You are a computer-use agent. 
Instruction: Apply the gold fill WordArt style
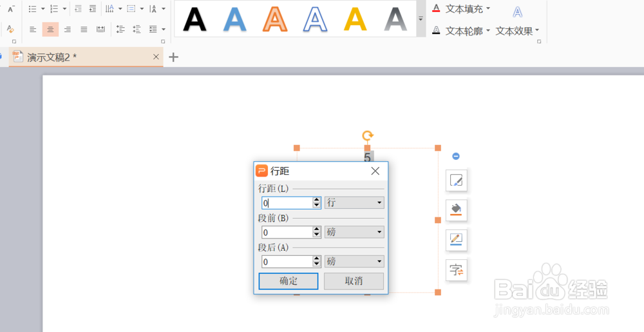pos(355,19)
